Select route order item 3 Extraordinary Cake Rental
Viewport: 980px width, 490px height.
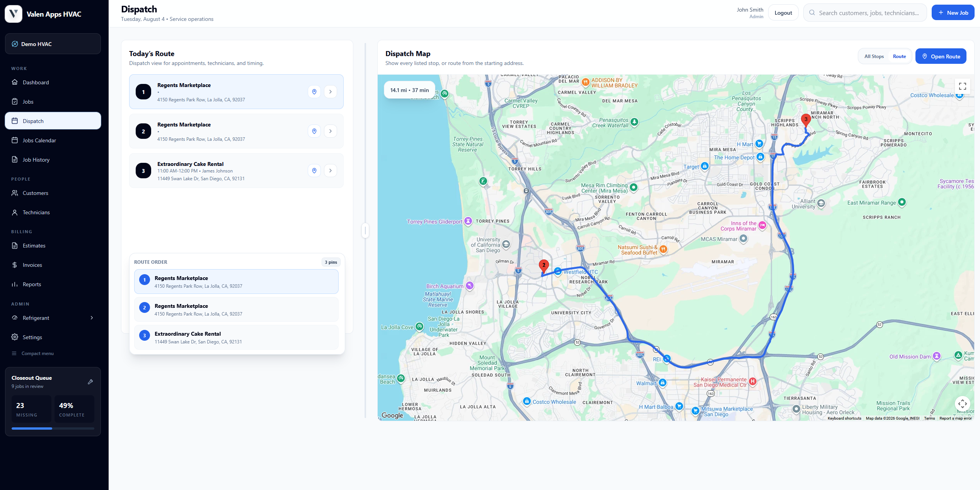pyautogui.click(x=236, y=337)
